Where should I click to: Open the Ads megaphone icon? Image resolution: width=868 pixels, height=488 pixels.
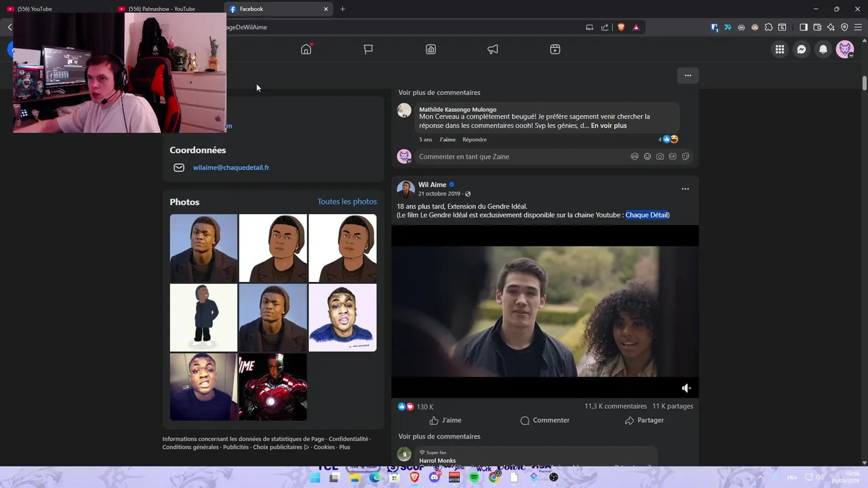[493, 49]
